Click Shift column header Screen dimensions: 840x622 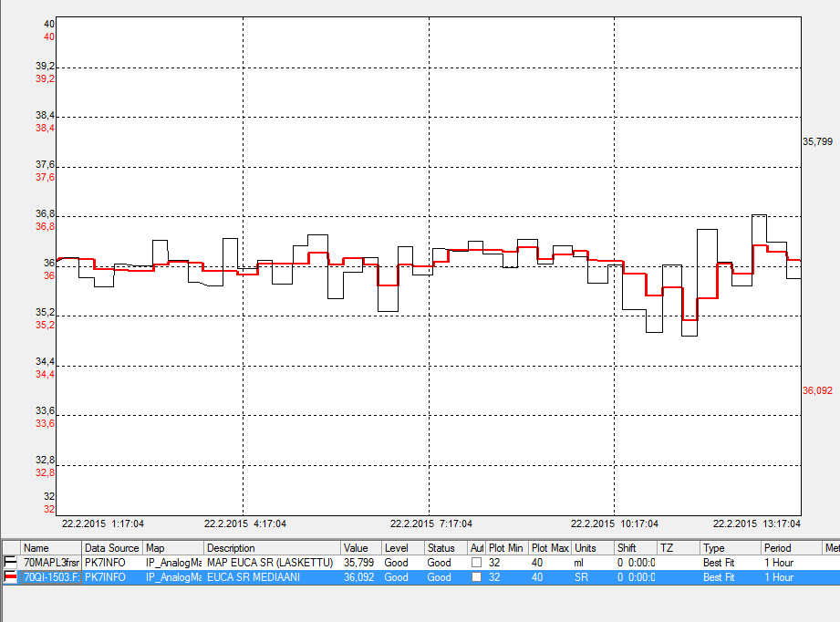[x=636, y=548]
